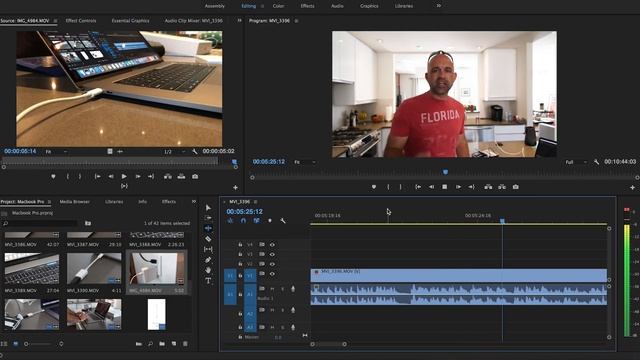
Task: Open Project panel menu beside Macbook Pro
Action: pyautogui.click(x=49, y=202)
